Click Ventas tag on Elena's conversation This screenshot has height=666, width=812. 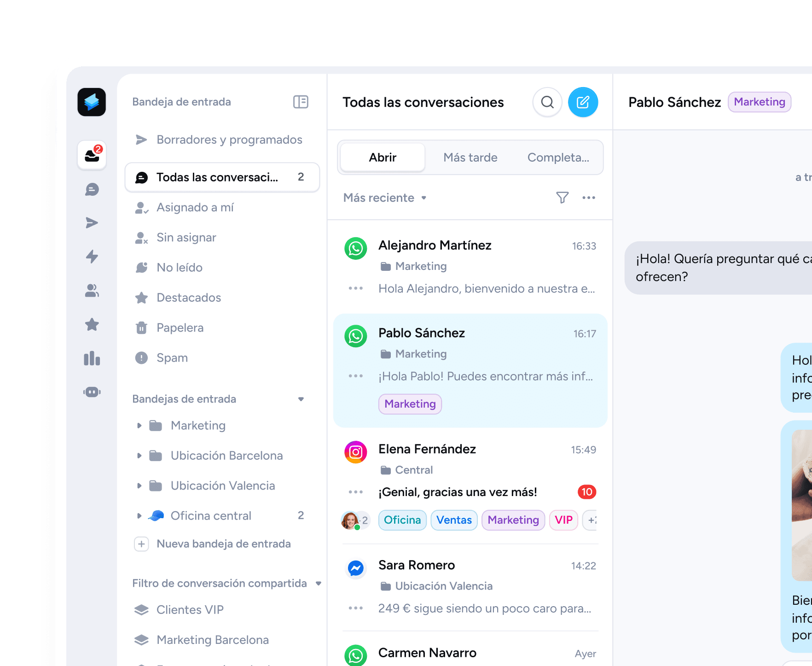tap(454, 520)
